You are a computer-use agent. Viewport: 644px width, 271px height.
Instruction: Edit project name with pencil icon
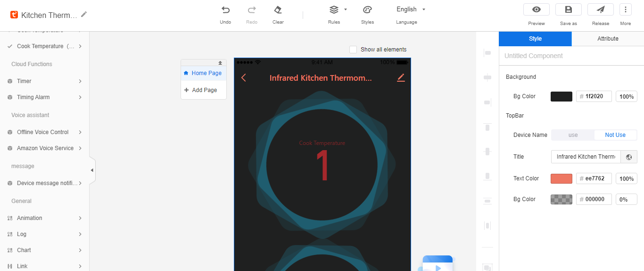84,15
